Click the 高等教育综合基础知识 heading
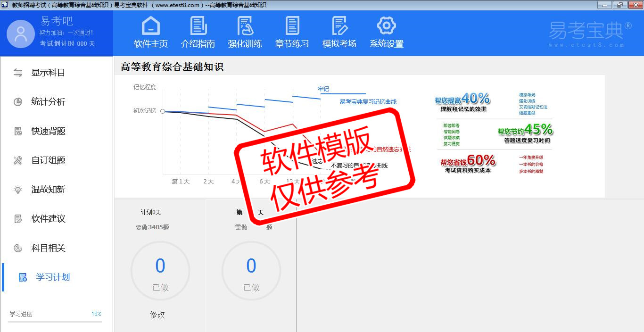The image size is (644, 332). [x=172, y=67]
